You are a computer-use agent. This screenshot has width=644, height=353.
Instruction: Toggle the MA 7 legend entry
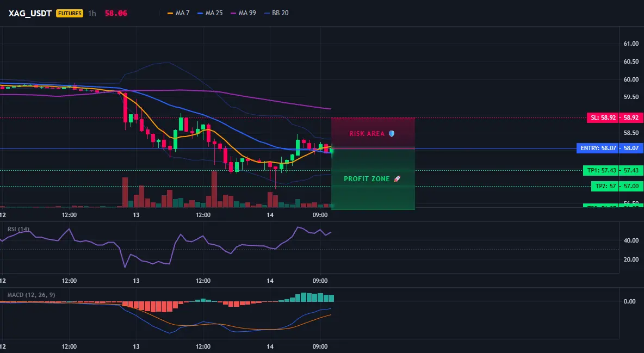click(178, 13)
